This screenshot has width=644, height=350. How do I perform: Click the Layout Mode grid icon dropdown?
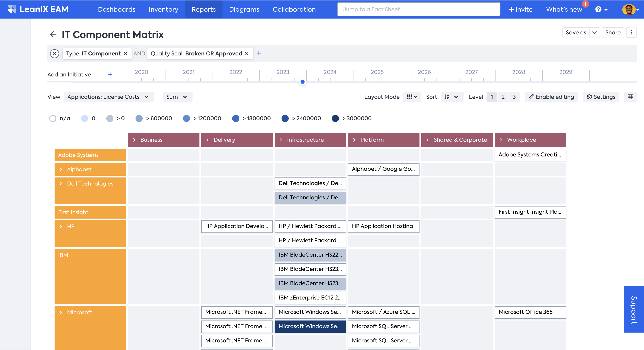(412, 97)
